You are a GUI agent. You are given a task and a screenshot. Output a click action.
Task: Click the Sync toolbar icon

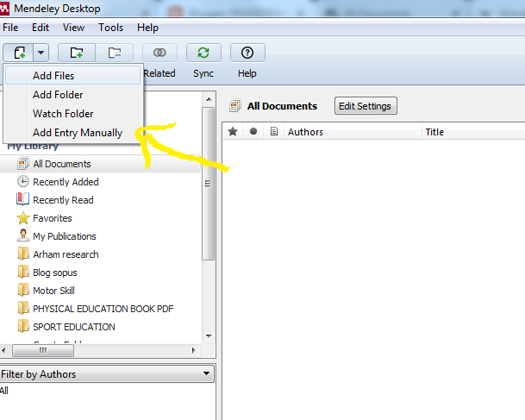coord(203,53)
